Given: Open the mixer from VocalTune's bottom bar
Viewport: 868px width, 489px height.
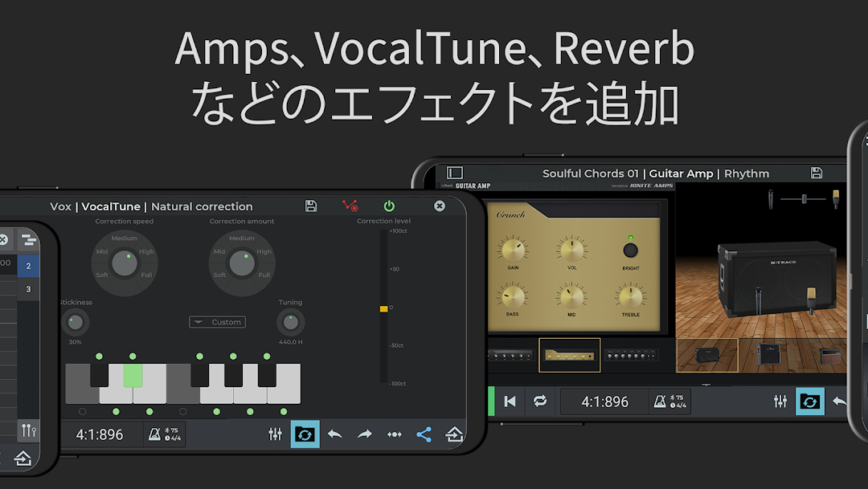Looking at the screenshot, I should tap(275, 434).
